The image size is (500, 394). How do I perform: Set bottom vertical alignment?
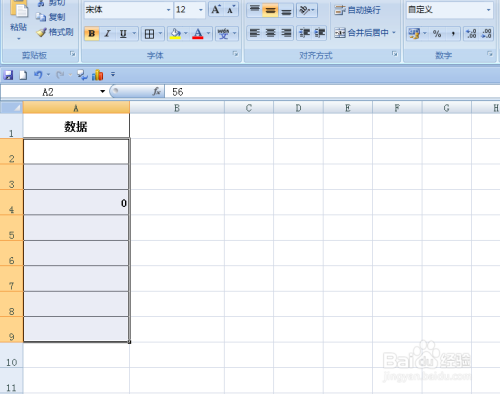click(x=286, y=10)
